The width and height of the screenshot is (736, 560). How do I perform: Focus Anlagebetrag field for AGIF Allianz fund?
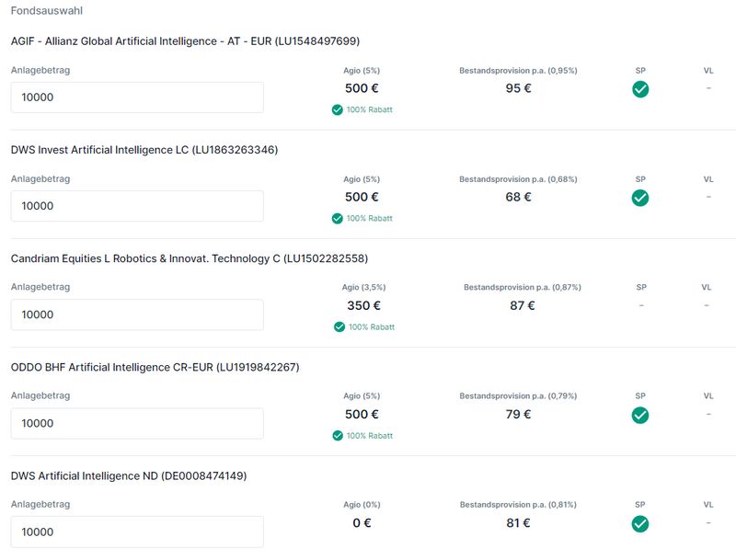[x=137, y=97]
